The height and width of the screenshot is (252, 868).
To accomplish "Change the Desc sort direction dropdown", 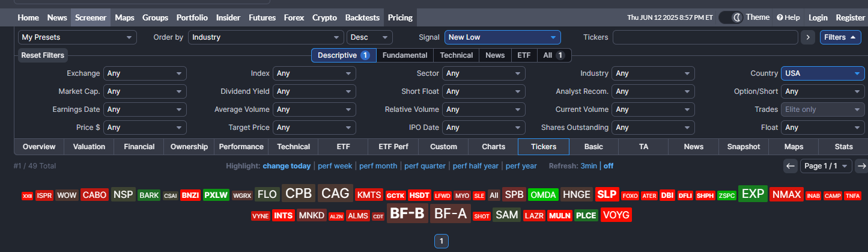I will 369,37.
